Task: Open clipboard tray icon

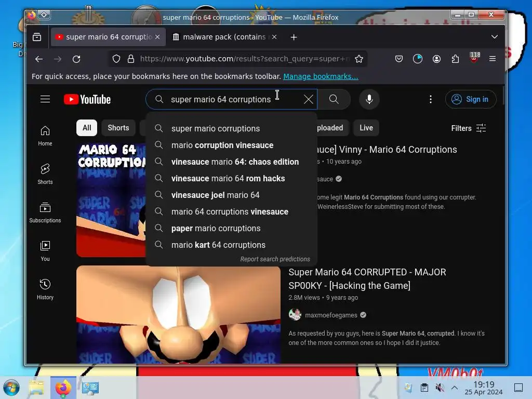Action: pyautogui.click(x=424, y=388)
